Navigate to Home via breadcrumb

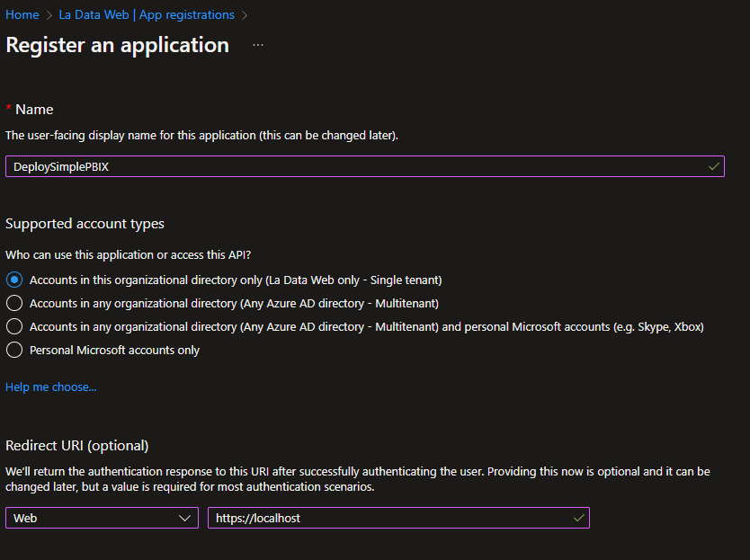click(22, 14)
